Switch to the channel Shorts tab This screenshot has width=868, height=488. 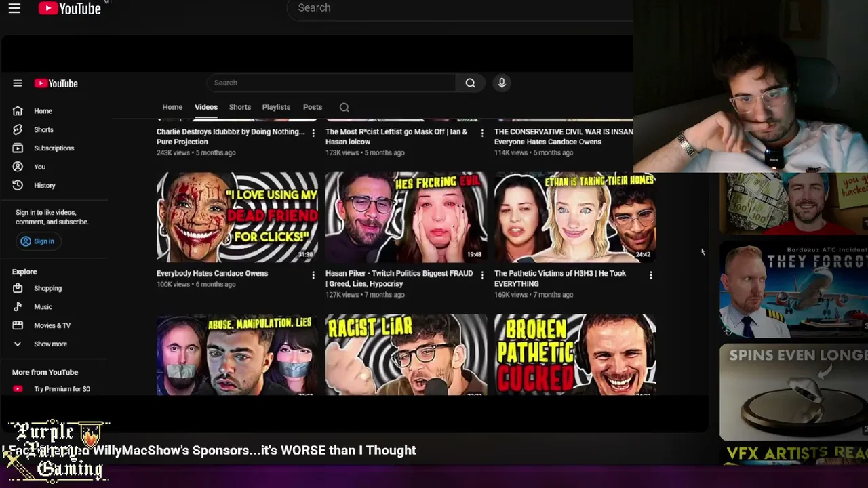[x=240, y=107]
